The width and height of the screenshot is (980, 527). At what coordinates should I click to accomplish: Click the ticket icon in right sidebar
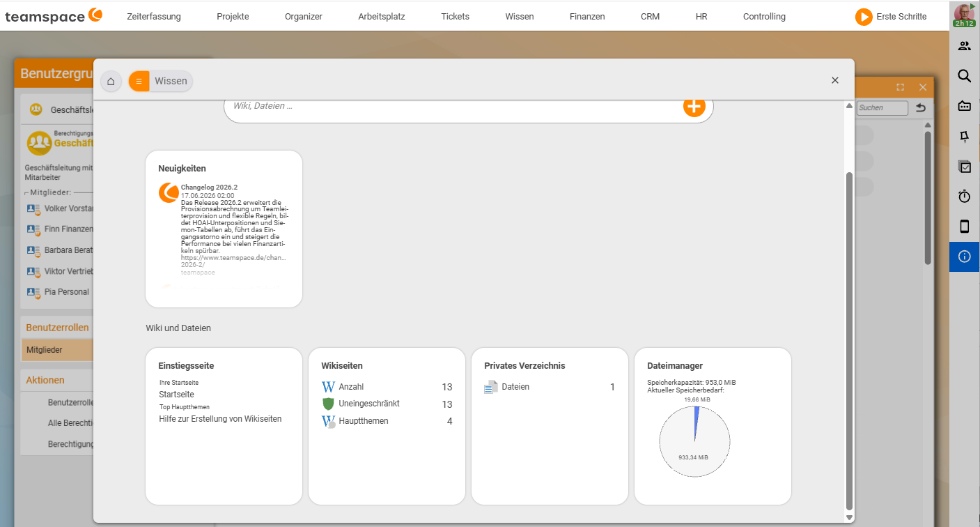[x=965, y=106]
